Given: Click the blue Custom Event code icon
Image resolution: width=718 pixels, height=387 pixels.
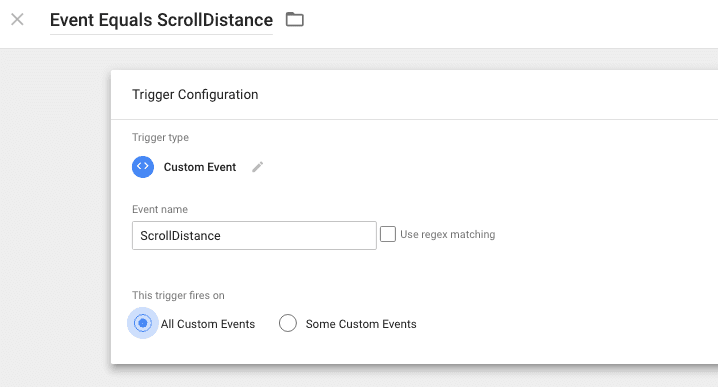Looking at the screenshot, I should tap(143, 167).
